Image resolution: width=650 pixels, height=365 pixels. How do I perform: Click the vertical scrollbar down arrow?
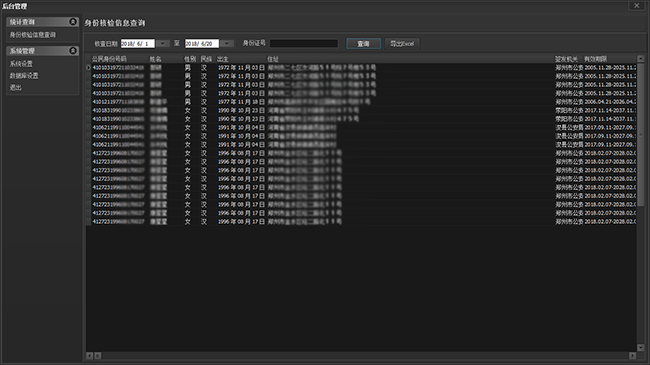tap(640, 348)
